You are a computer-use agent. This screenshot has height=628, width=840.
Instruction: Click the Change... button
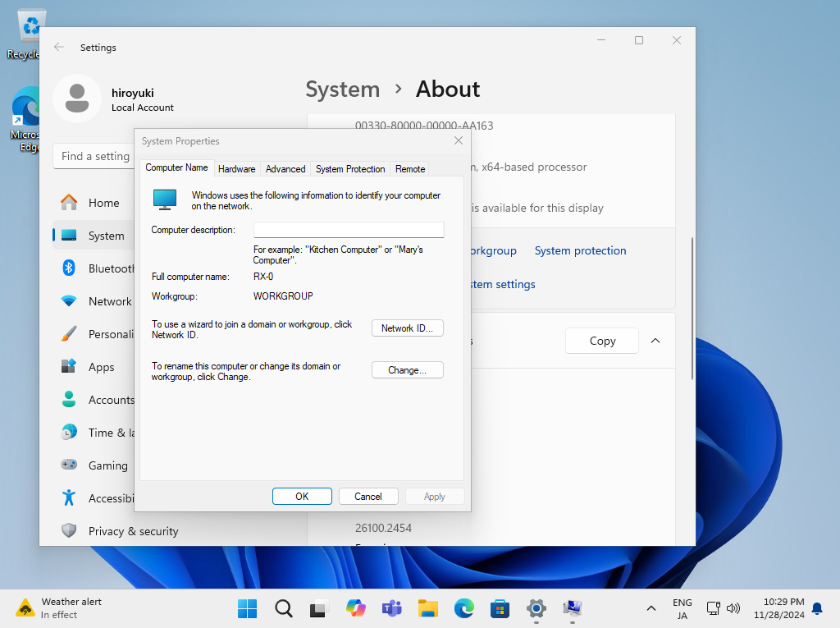pyautogui.click(x=407, y=370)
